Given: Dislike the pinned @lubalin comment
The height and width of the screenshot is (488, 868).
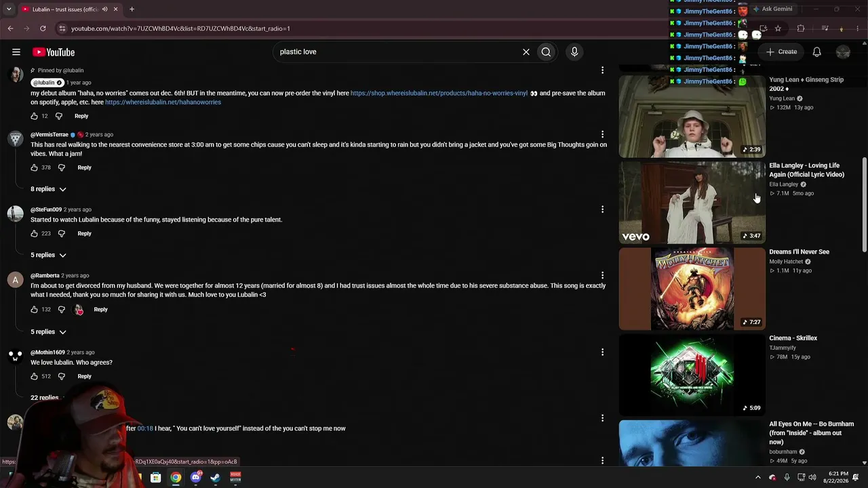Looking at the screenshot, I should pyautogui.click(x=59, y=116).
